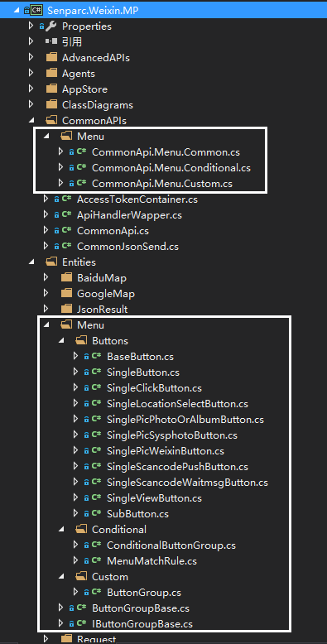This screenshot has height=644, width=327.
Task: Expand the ButtonGroup.cs file node
Action: tap(75, 592)
